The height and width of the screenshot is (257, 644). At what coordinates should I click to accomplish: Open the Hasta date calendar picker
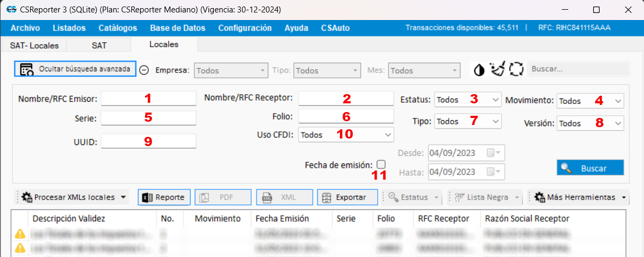click(493, 173)
